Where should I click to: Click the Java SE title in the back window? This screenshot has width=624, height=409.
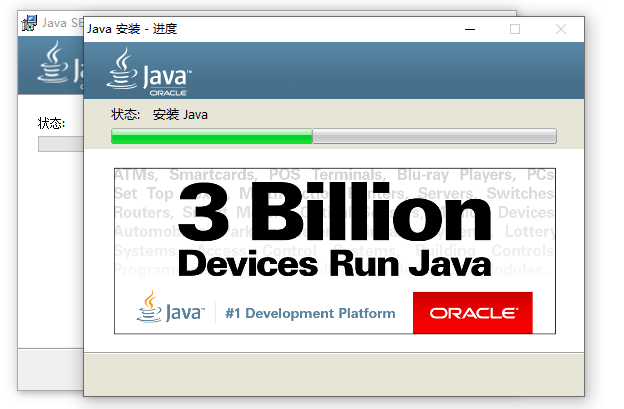tap(62, 23)
